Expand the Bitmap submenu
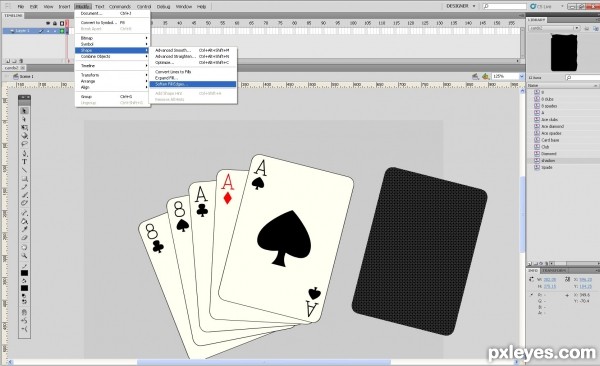The width and height of the screenshot is (600, 366). point(113,38)
